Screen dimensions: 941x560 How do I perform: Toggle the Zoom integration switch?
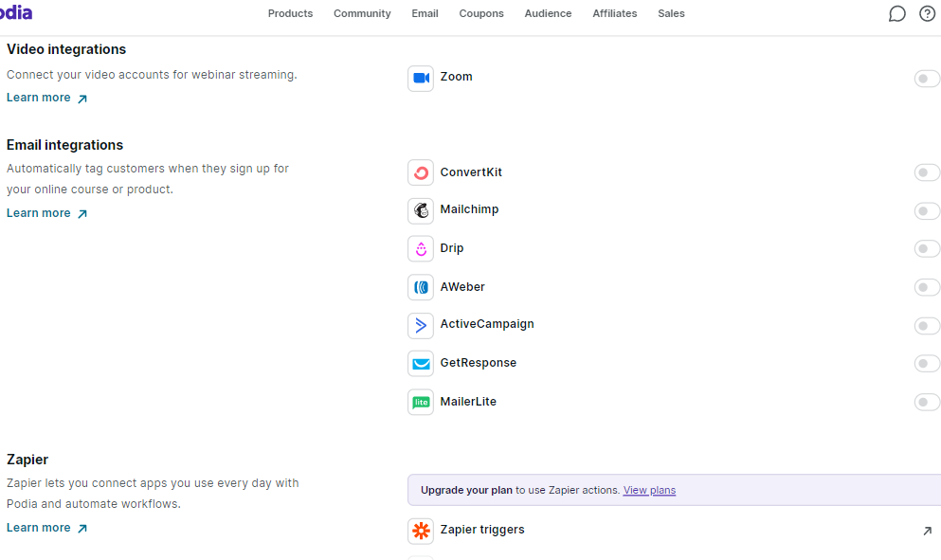pyautogui.click(x=927, y=79)
